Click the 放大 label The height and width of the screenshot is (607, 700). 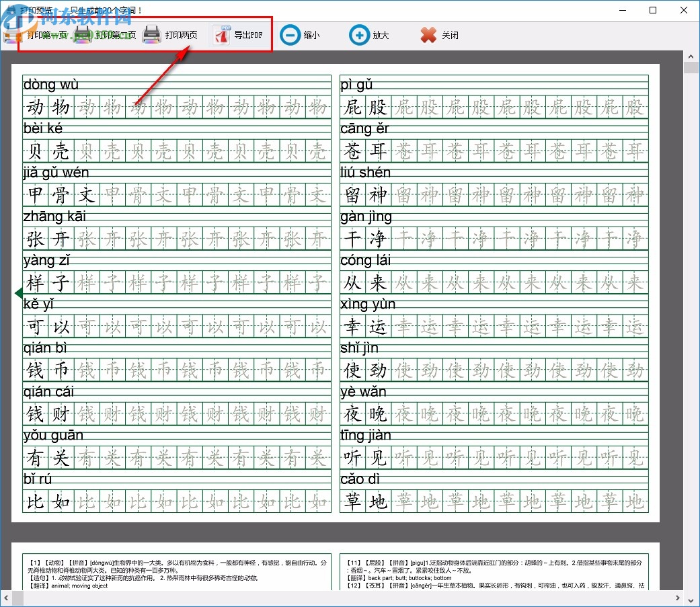(x=381, y=35)
